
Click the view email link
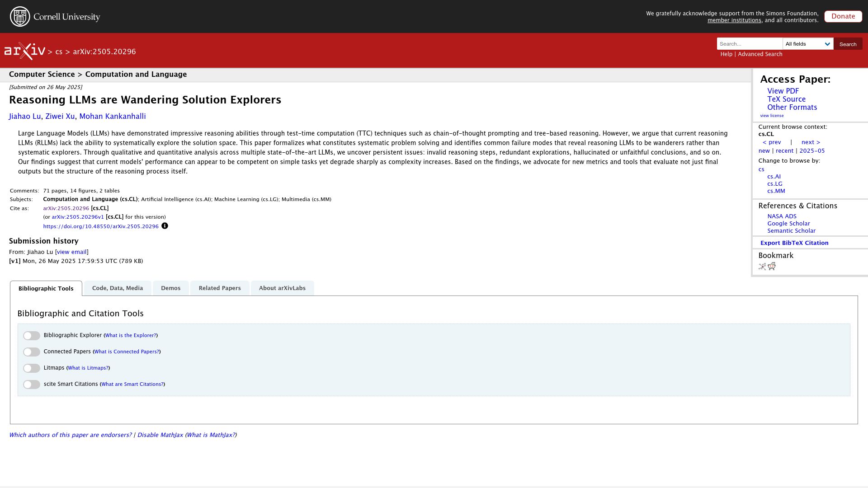tap(71, 252)
